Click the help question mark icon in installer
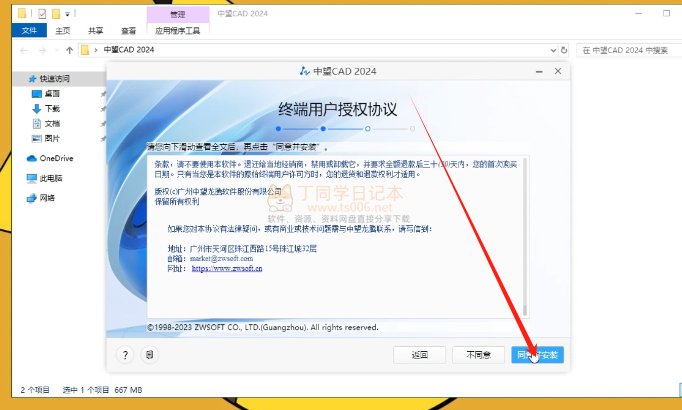Screen dimensions: 682x410 pyautogui.click(x=125, y=355)
